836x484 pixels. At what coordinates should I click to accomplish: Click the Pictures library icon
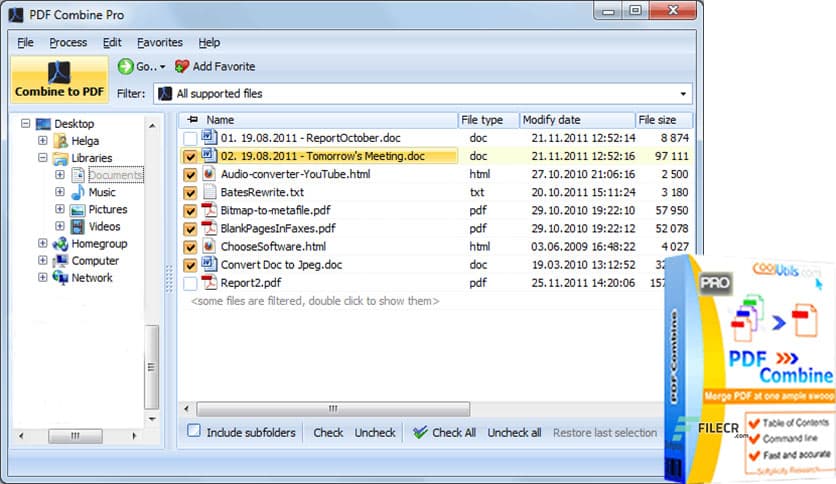(x=78, y=209)
